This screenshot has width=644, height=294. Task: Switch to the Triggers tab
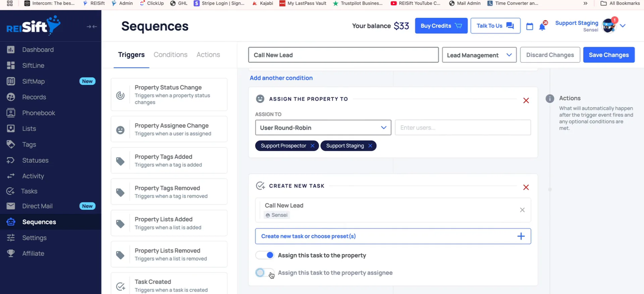pyautogui.click(x=131, y=55)
